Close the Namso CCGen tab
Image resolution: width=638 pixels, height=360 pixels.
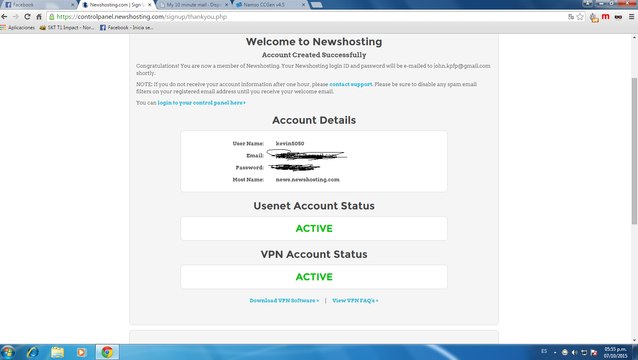pos(304,5)
